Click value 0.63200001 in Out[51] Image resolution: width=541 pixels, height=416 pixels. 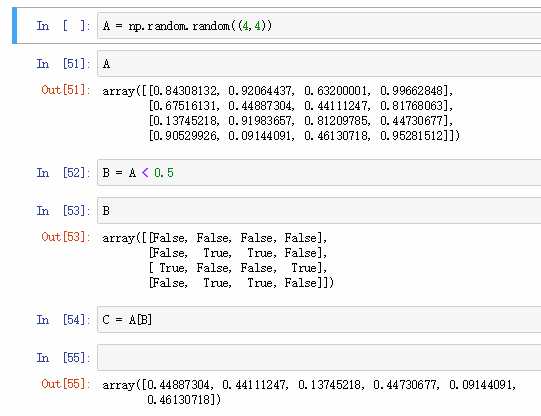(336, 91)
